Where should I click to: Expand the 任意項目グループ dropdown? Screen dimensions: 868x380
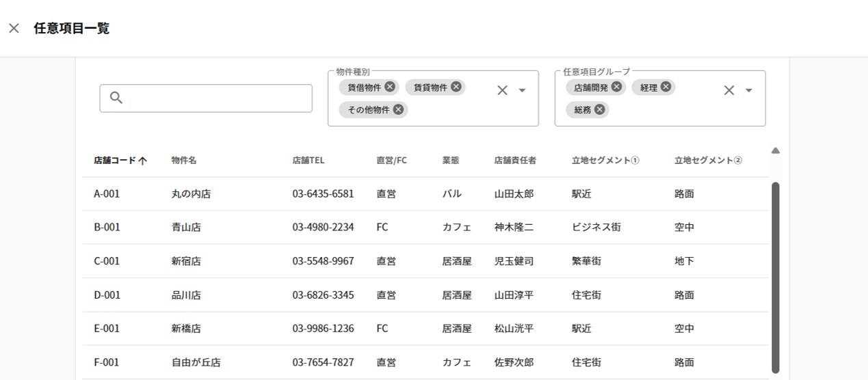coord(748,90)
